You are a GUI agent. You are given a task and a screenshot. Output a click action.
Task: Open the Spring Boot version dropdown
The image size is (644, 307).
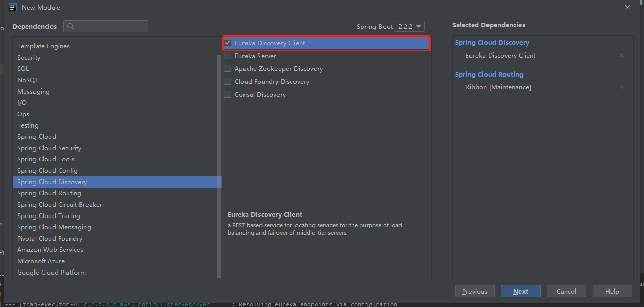click(410, 26)
